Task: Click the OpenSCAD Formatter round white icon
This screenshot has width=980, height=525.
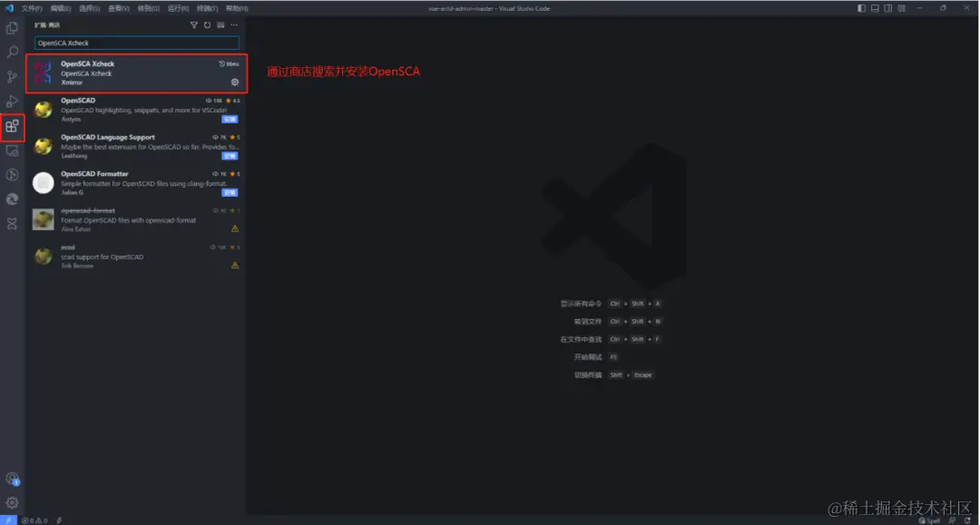Action: coord(44,182)
